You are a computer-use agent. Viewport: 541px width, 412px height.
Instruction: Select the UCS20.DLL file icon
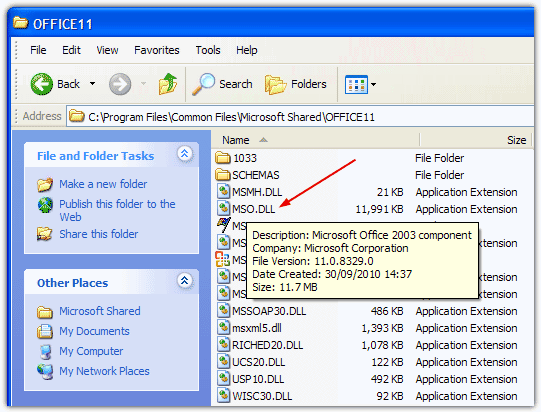pos(224,361)
